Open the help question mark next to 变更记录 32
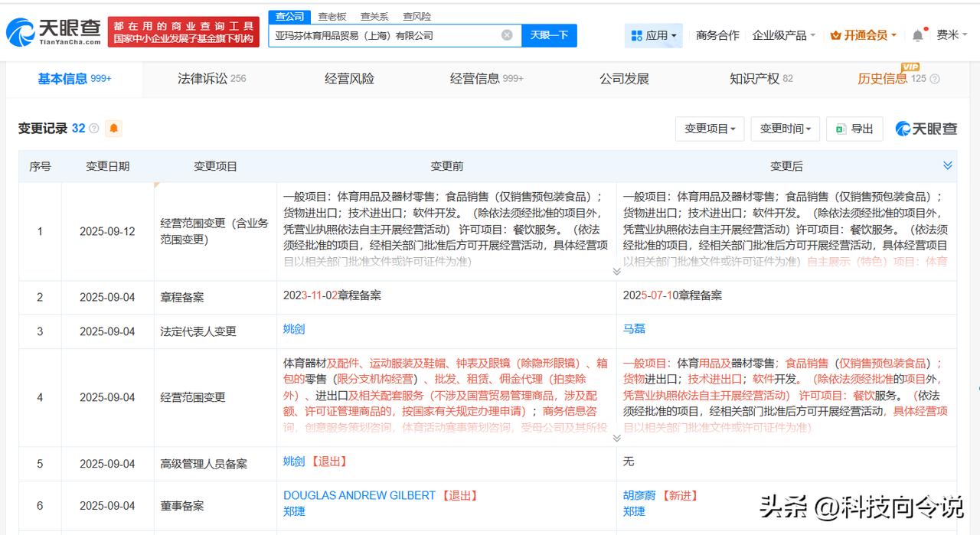 pos(94,129)
